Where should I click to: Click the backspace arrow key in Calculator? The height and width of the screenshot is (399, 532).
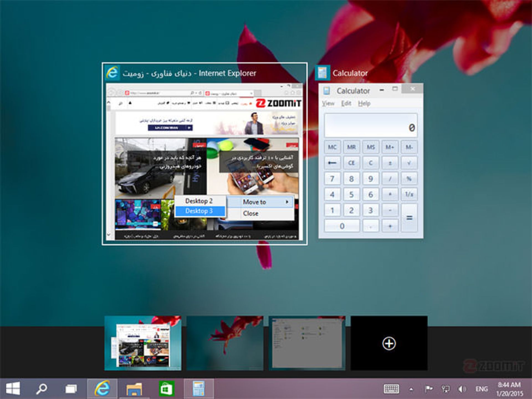(x=332, y=163)
